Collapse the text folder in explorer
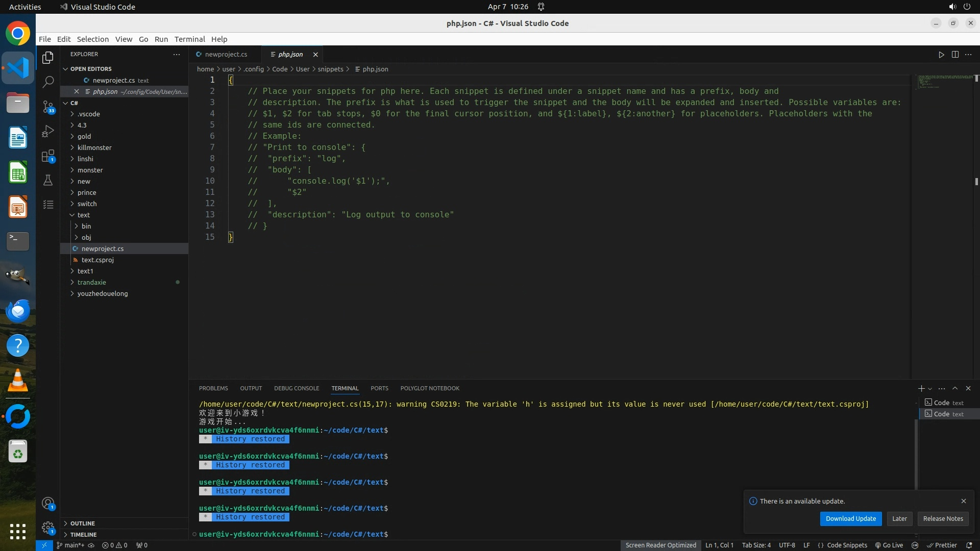 pyautogui.click(x=83, y=215)
